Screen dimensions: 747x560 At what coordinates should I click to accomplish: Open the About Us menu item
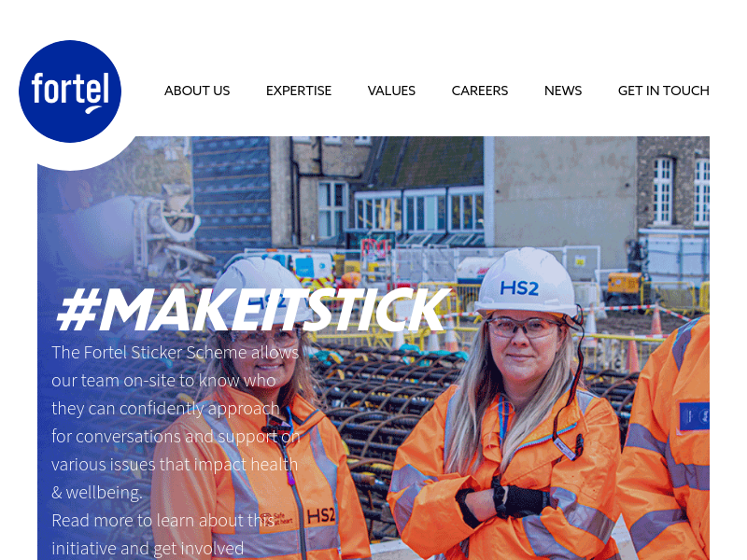(197, 91)
